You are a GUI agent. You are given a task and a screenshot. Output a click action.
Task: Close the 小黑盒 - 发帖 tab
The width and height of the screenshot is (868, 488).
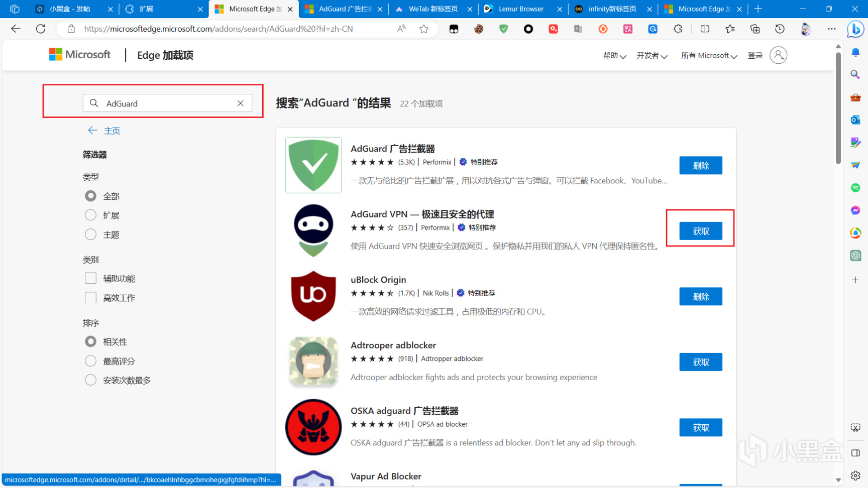[111, 9]
